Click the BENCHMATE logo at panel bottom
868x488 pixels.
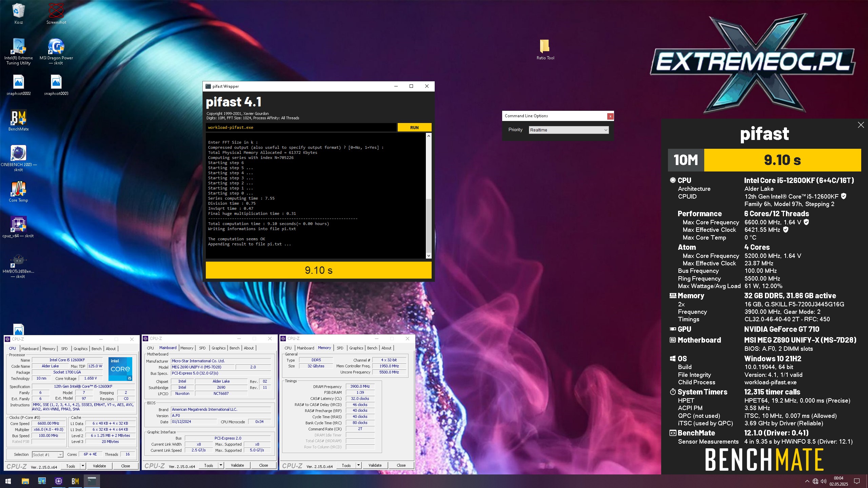click(x=764, y=460)
